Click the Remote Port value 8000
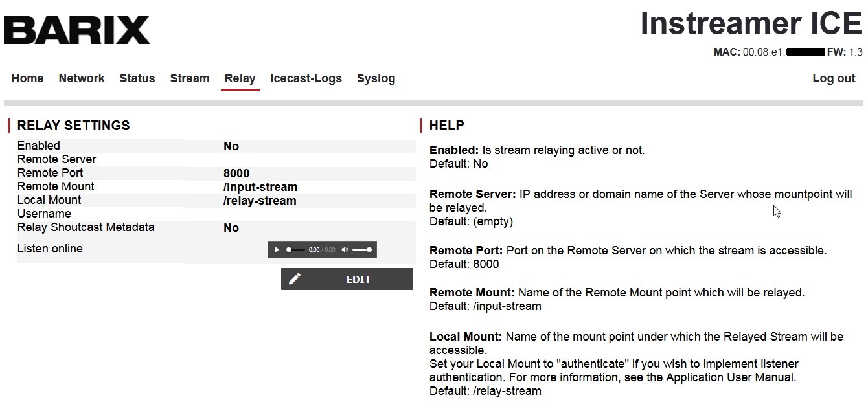The image size is (868, 402). coord(236,173)
